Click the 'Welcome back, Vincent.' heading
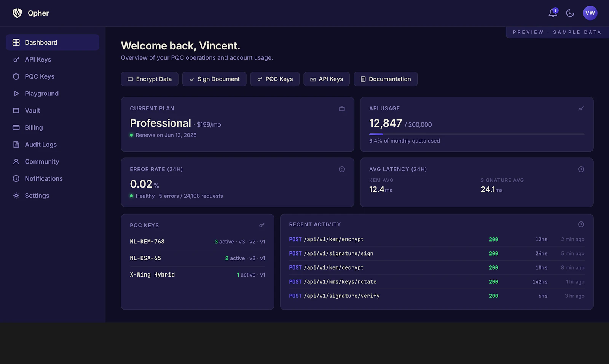 [x=180, y=46]
